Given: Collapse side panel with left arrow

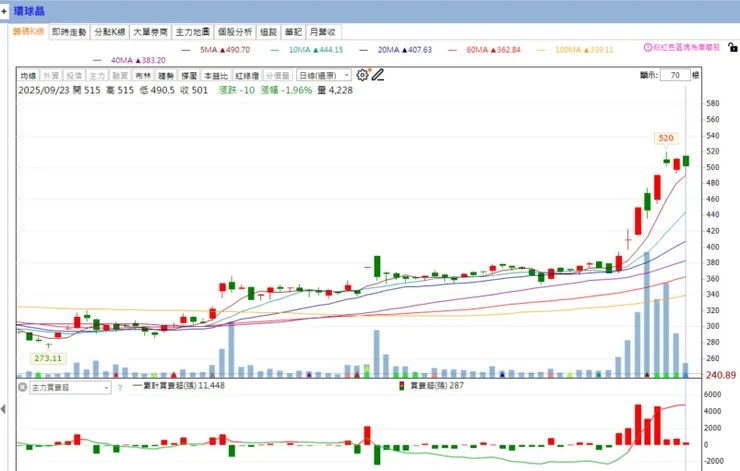Looking at the screenshot, I should pyautogui.click(x=3, y=409).
